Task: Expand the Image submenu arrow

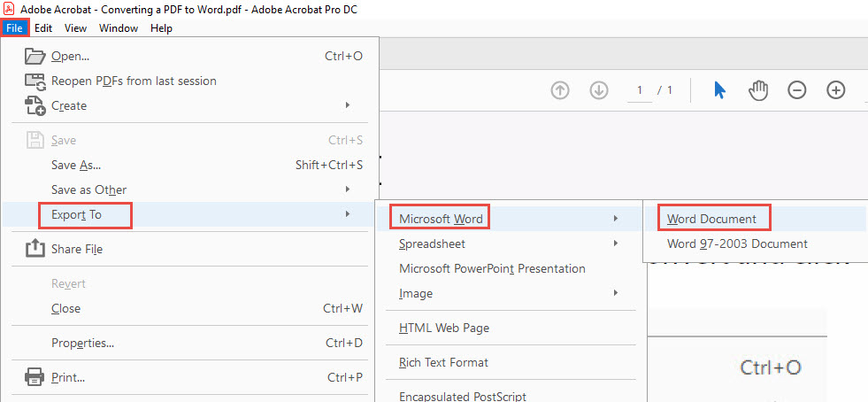Action: click(616, 292)
